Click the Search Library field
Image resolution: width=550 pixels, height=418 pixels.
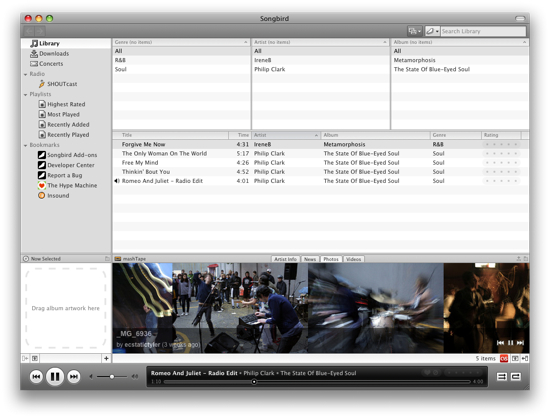pos(483,31)
